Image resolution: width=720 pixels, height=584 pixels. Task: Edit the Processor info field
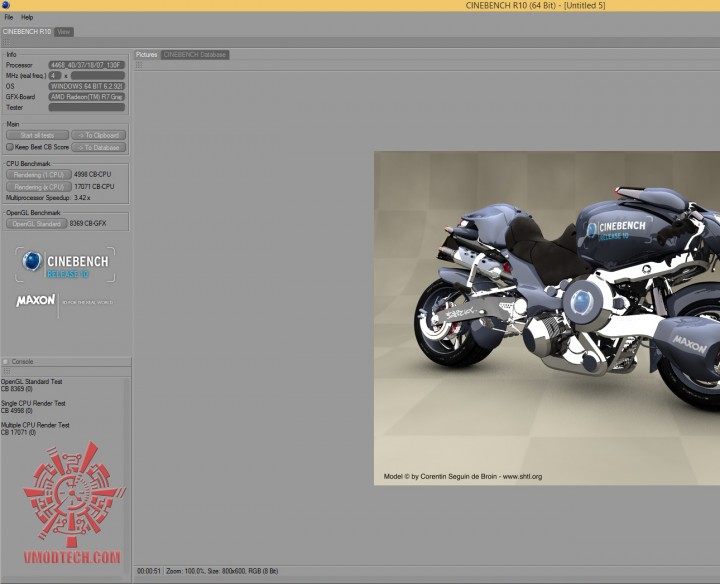pyautogui.click(x=87, y=65)
